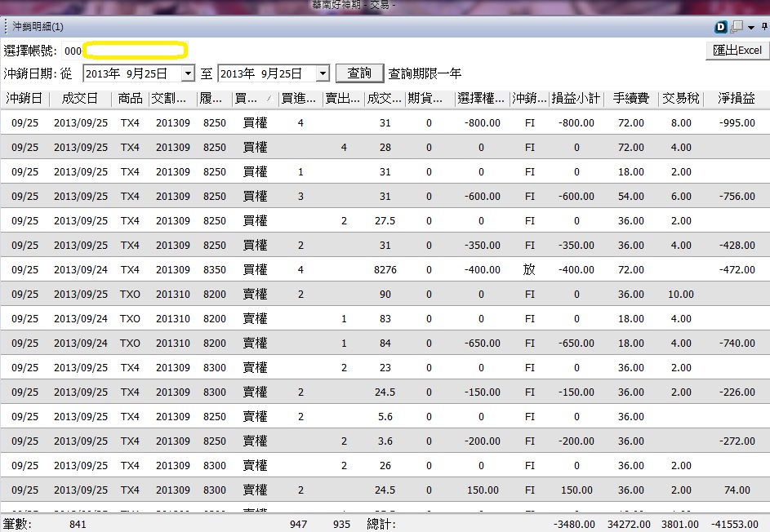This screenshot has height=532, width=770.
Task: Pin the panel with the pushpin icon
Action: coord(764,26)
